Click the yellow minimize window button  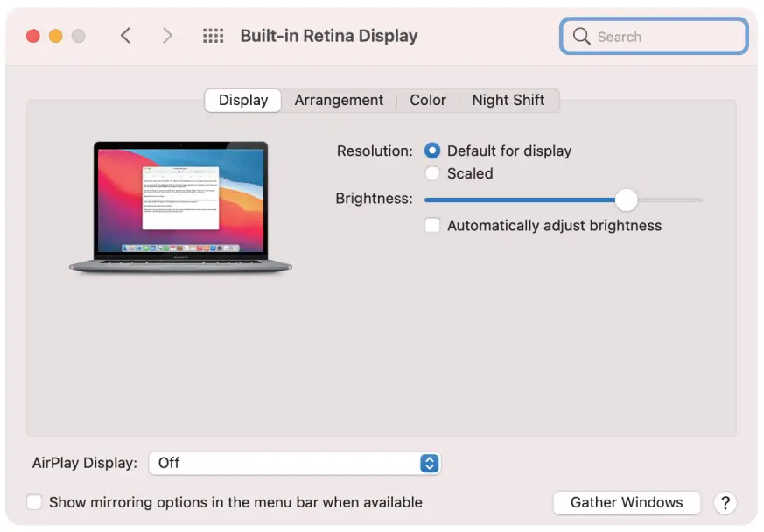coord(56,36)
